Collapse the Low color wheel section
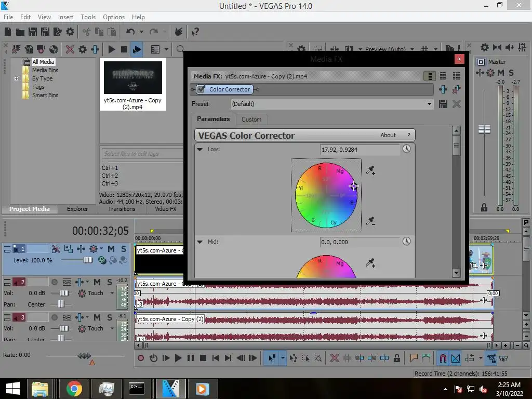Image resolution: width=532 pixels, height=399 pixels. click(x=200, y=149)
